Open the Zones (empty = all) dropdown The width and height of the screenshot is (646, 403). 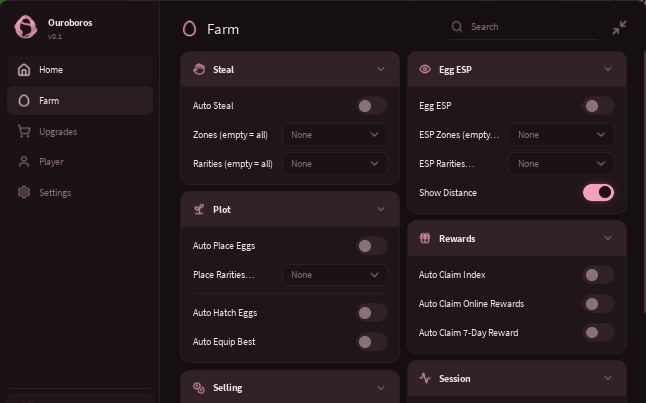pos(335,135)
